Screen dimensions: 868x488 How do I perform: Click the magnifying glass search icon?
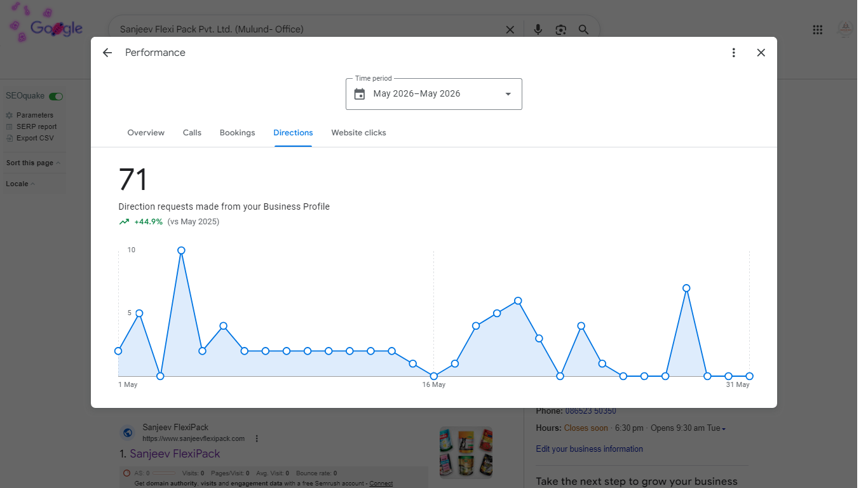point(583,30)
